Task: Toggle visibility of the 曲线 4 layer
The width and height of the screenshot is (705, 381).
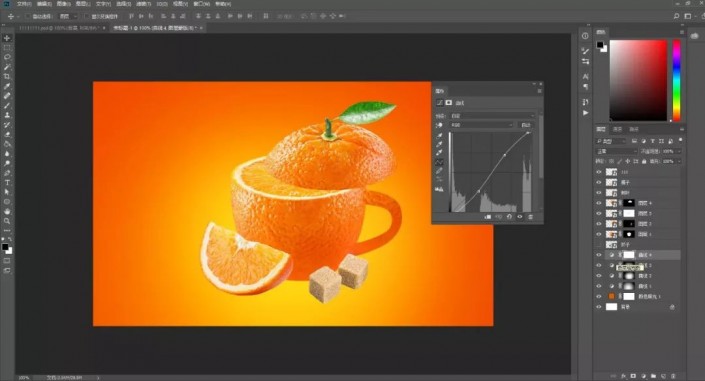Action: [599, 255]
